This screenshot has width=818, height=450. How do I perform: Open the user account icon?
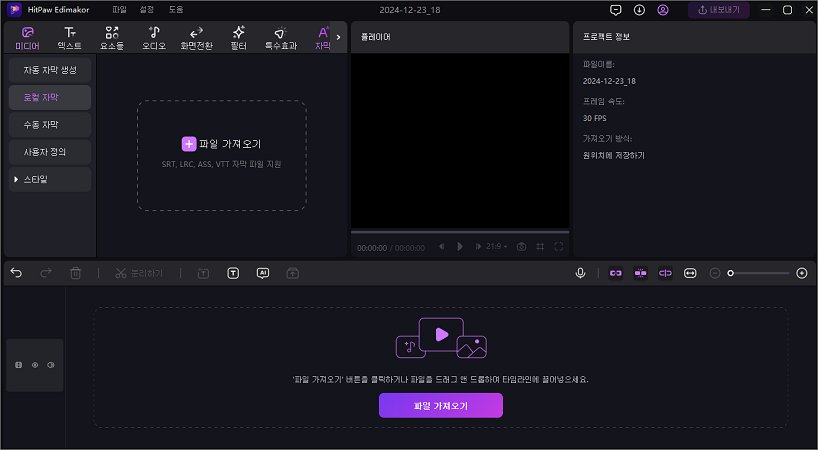pyautogui.click(x=663, y=10)
